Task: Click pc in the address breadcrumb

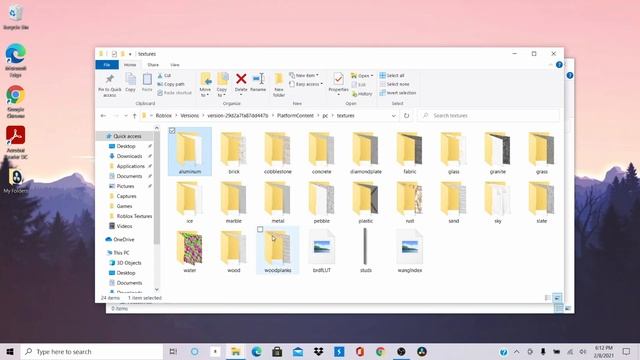Action: (325, 116)
